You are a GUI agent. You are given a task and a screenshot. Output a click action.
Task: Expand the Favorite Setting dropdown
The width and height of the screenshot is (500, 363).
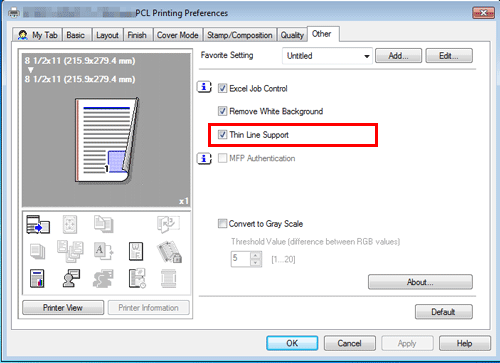coord(367,56)
